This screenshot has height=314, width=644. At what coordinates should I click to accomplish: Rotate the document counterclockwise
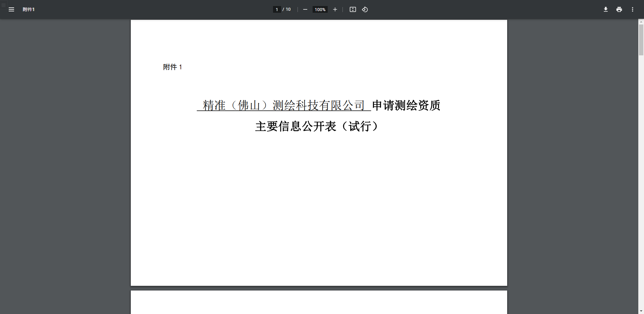tap(365, 9)
